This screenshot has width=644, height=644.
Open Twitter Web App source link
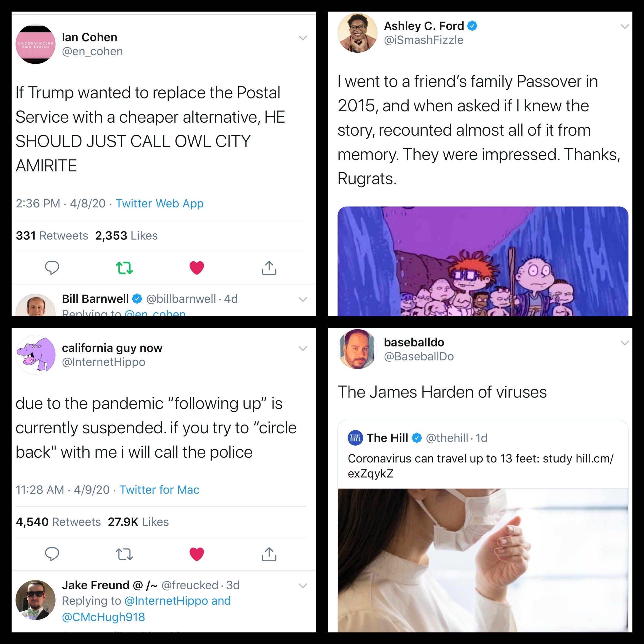(159, 203)
